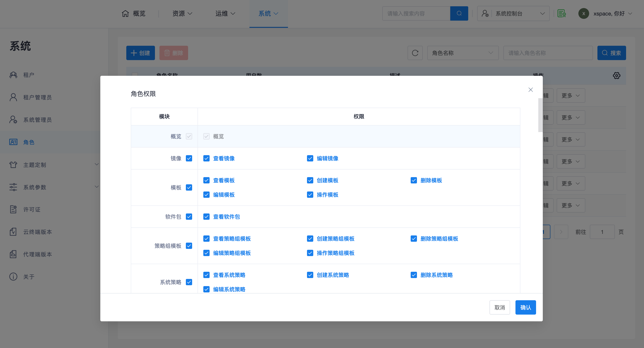Click the 角色 ID card icon

click(x=13, y=142)
